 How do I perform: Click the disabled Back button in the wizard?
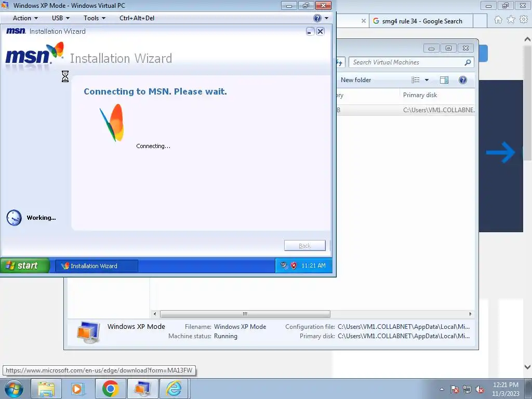[304, 246]
